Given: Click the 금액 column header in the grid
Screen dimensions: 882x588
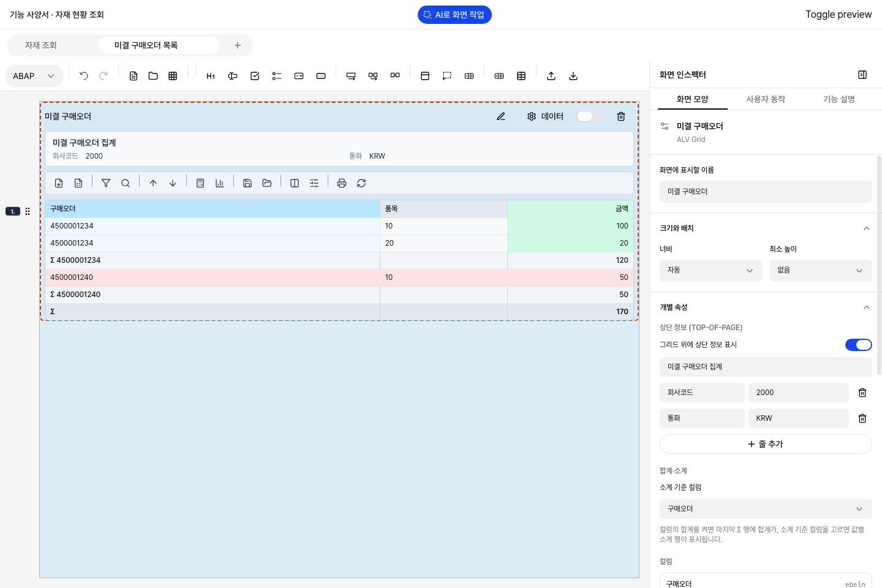Looking at the screenshot, I should tap(570, 209).
